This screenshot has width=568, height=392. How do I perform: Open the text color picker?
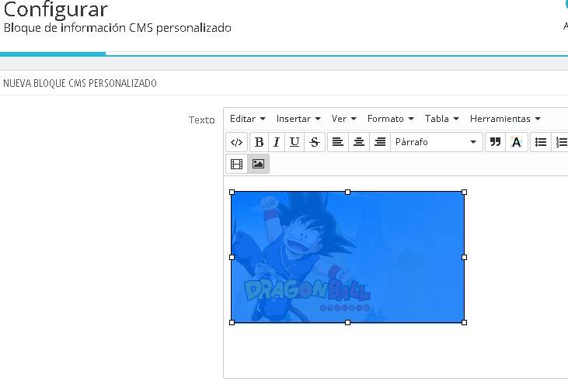click(516, 142)
